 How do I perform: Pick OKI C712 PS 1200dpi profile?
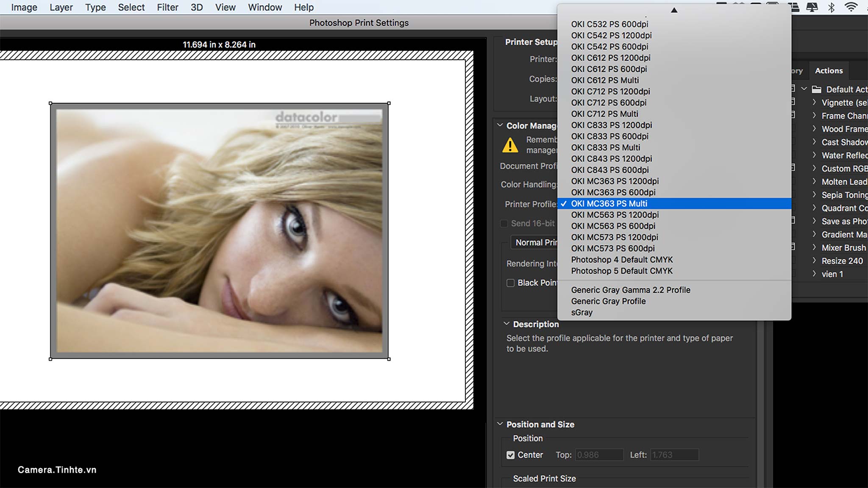click(x=674, y=91)
